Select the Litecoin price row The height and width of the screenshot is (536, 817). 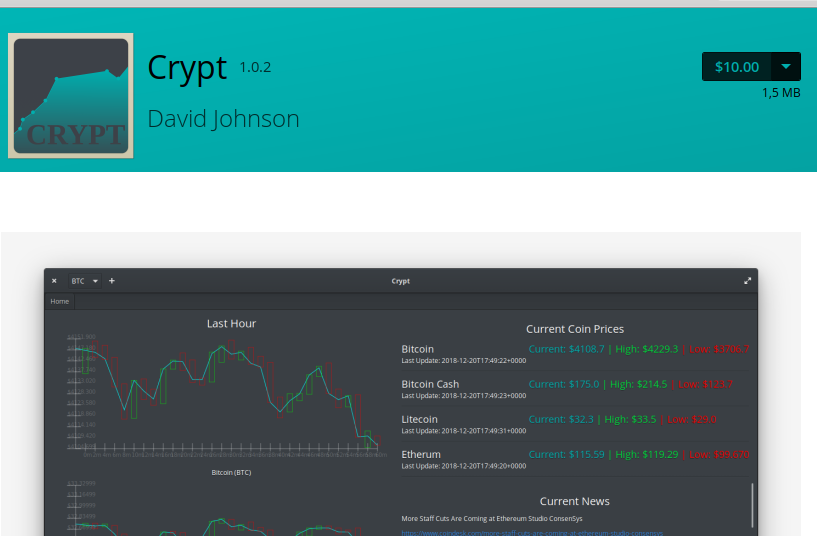point(575,423)
